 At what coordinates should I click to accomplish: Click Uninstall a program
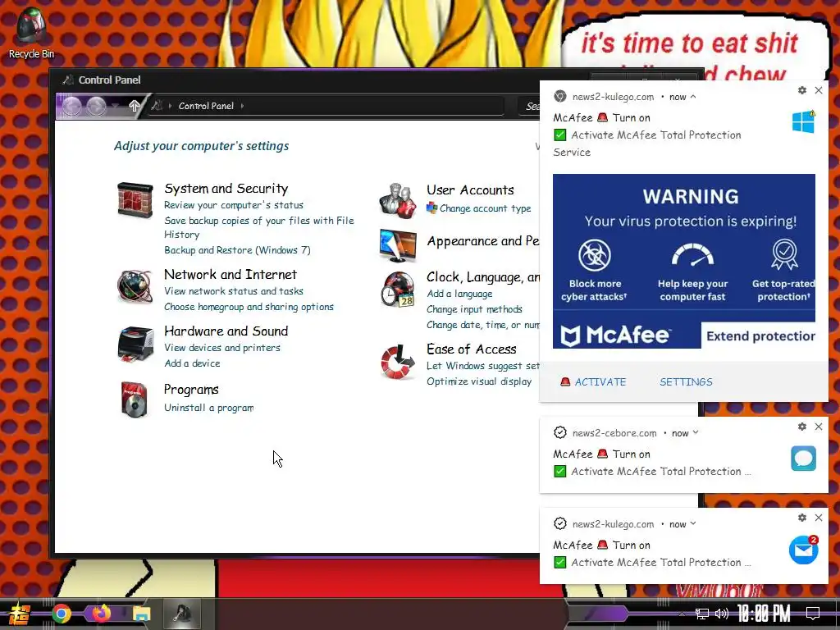coord(209,408)
